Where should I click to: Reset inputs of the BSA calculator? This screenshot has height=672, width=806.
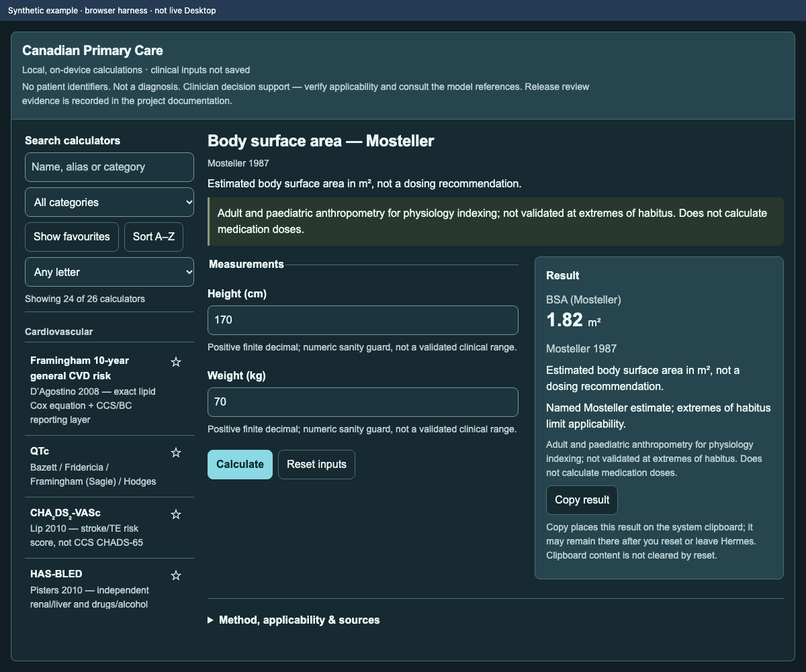pos(316,465)
